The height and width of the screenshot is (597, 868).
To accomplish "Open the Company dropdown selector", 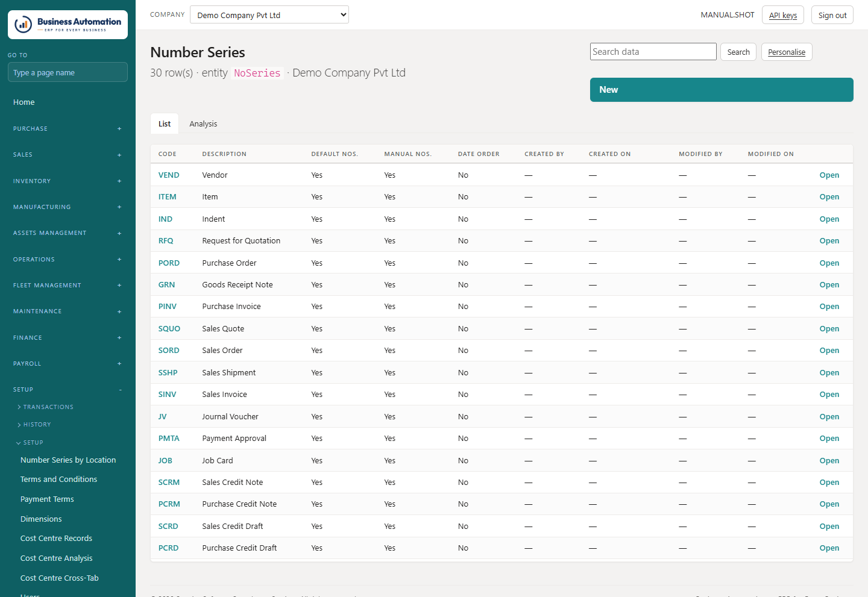I will (x=269, y=15).
